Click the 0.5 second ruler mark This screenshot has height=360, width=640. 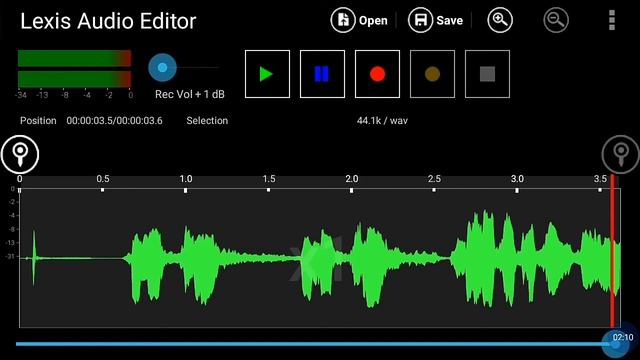coord(103,179)
